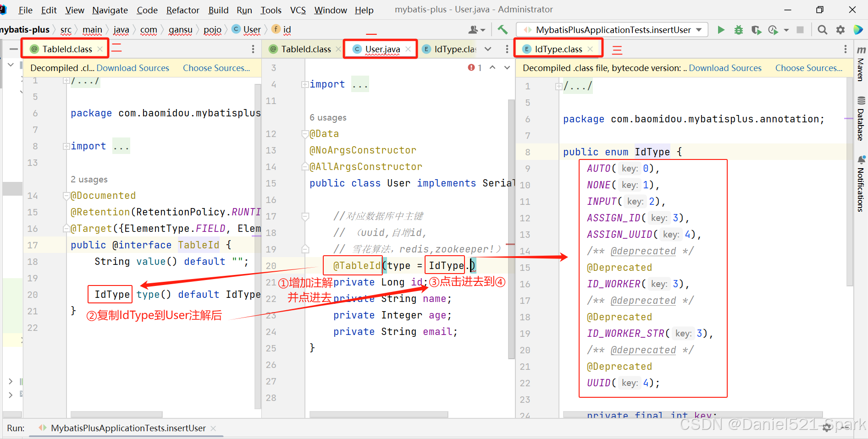Viewport: 868px width, 439px height.
Task: Open kebab menu of left editor pane
Action: click(x=253, y=49)
